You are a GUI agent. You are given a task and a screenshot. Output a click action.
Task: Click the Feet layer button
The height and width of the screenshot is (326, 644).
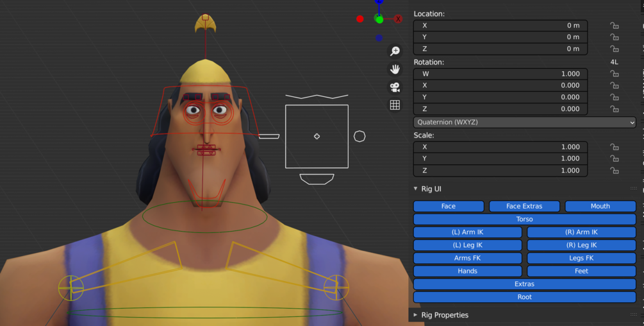click(x=582, y=271)
